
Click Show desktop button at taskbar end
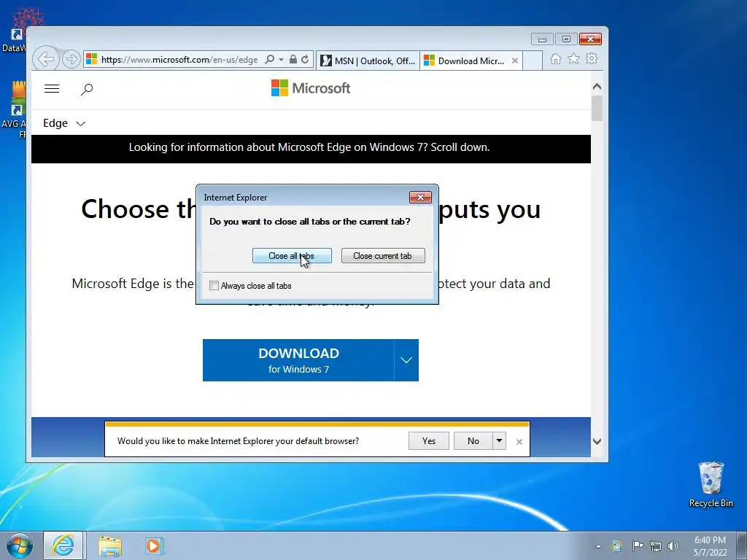point(741,545)
